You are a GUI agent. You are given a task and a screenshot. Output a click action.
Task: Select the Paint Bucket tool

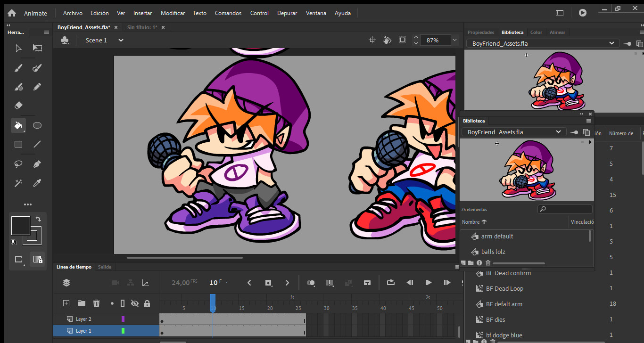pos(18,125)
